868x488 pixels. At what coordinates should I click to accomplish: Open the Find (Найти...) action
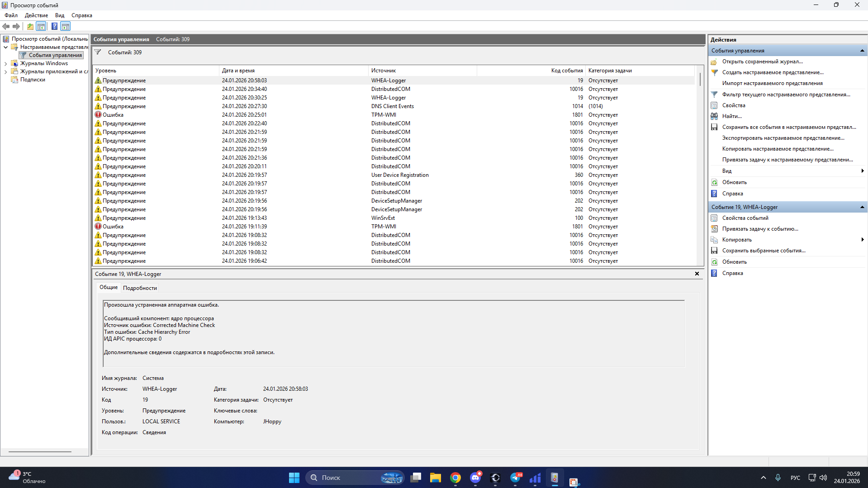point(731,116)
